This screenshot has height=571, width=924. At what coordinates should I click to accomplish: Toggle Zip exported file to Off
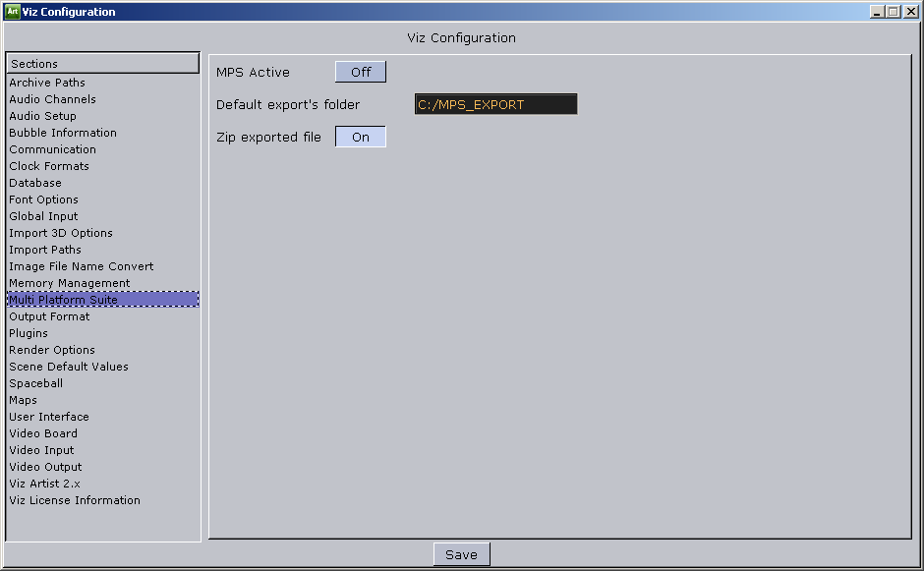[x=360, y=136]
